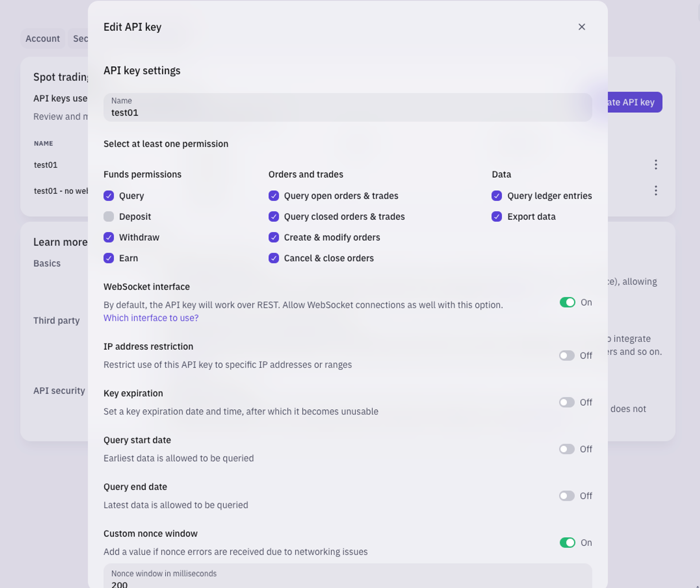Enable the Deposit permission checkbox
The width and height of the screenshot is (700, 588).
pos(108,217)
